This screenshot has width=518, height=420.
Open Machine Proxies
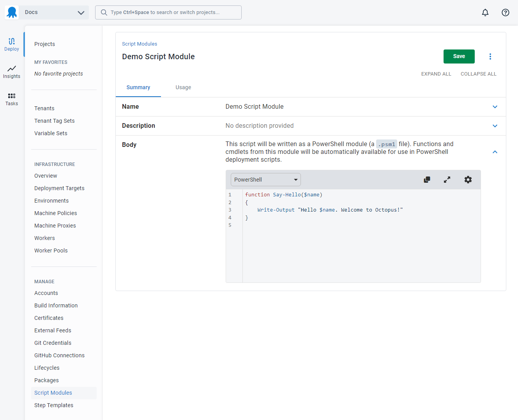coord(55,226)
